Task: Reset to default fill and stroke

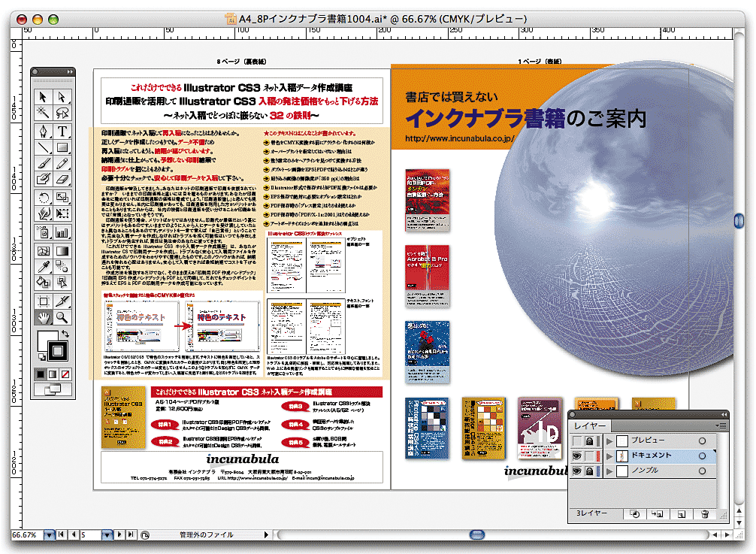Action: (42, 357)
